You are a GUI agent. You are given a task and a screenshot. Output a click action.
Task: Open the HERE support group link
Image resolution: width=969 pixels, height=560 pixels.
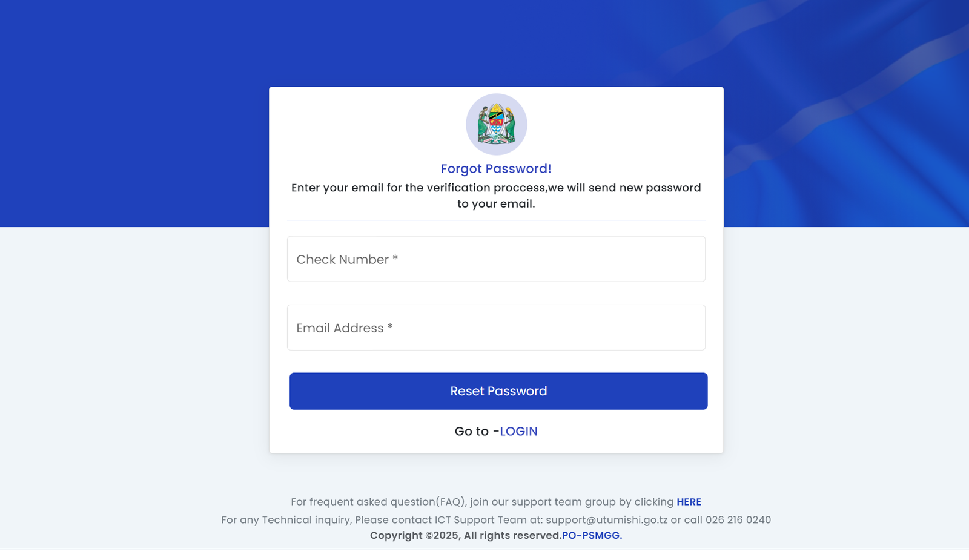pos(689,502)
